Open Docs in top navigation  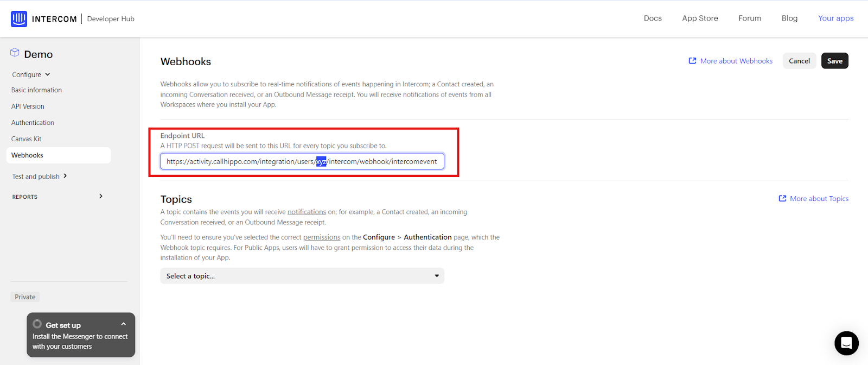point(653,18)
